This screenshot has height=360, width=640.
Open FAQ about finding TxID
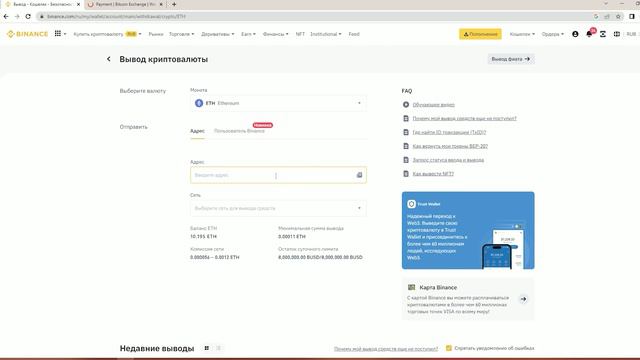[x=449, y=132]
